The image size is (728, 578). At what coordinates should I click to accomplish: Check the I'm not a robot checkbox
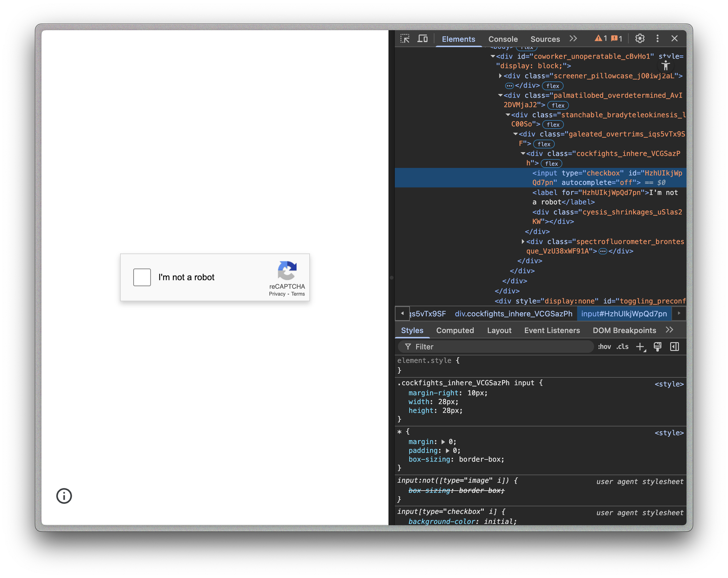pos(142,277)
